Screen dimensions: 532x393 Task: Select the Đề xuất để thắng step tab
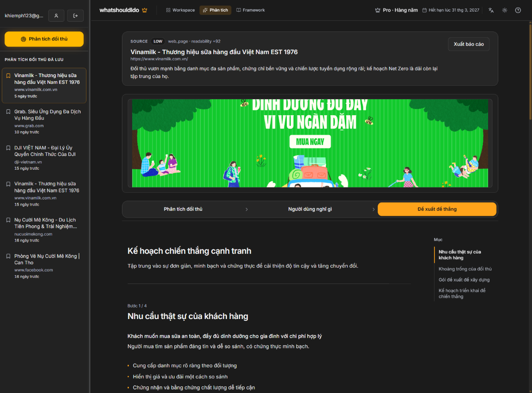437,209
